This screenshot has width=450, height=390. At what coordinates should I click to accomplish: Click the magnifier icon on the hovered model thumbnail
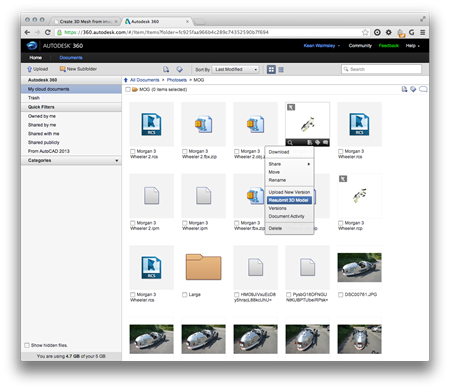click(290, 143)
